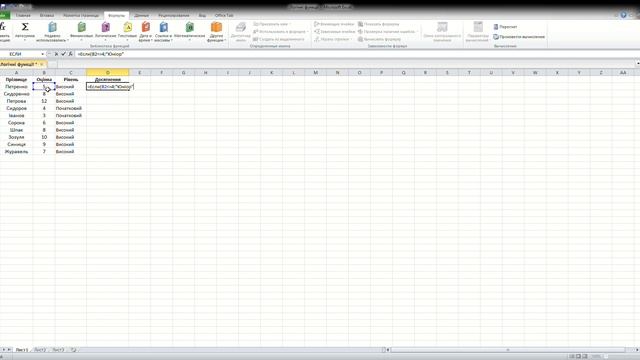Click Create from Selection in ribbon

279,39
